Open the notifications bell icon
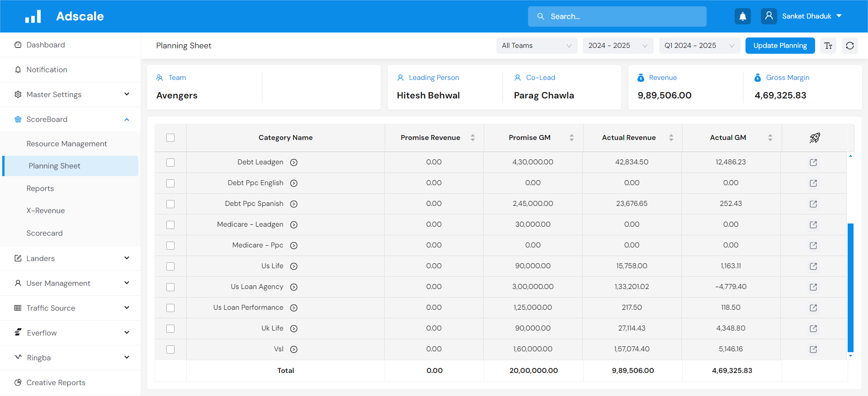The image size is (868, 396). pos(742,16)
